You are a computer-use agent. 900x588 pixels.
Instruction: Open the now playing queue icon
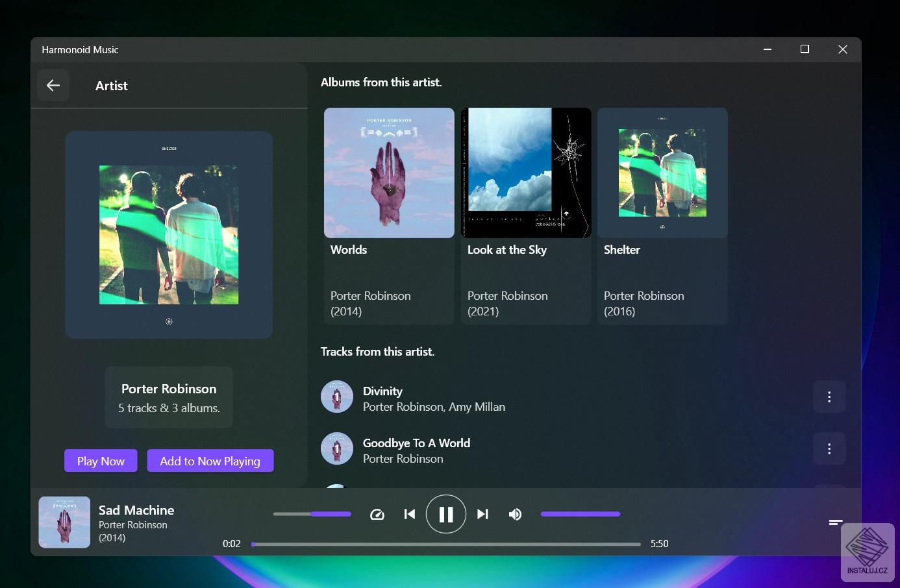point(836,522)
